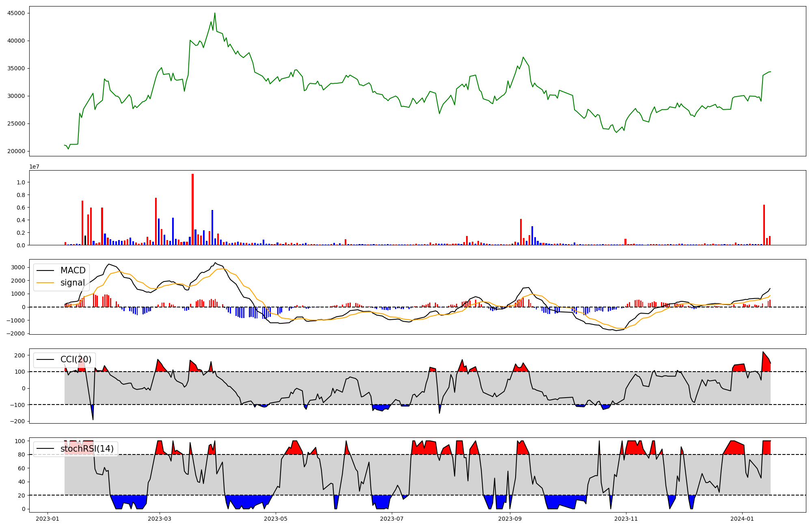Click the tallest red volume bar
This screenshot has height=528, width=812.
(x=192, y=209)
